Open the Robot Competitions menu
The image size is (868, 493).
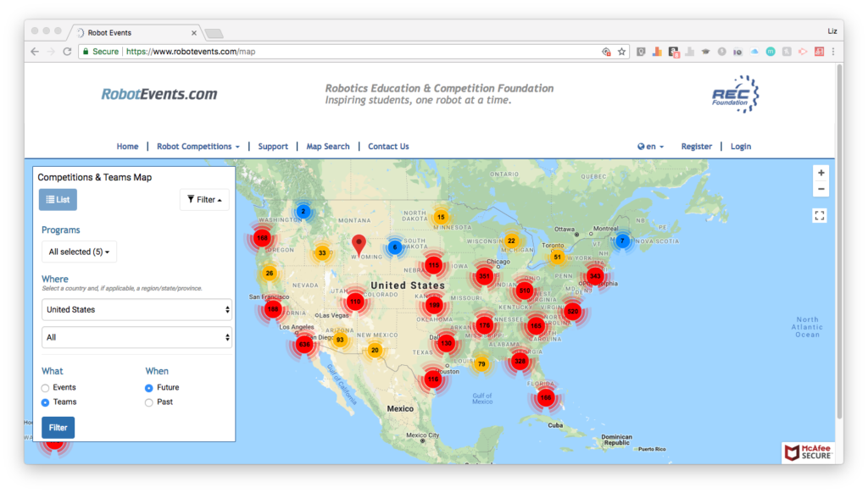[198, 146]
